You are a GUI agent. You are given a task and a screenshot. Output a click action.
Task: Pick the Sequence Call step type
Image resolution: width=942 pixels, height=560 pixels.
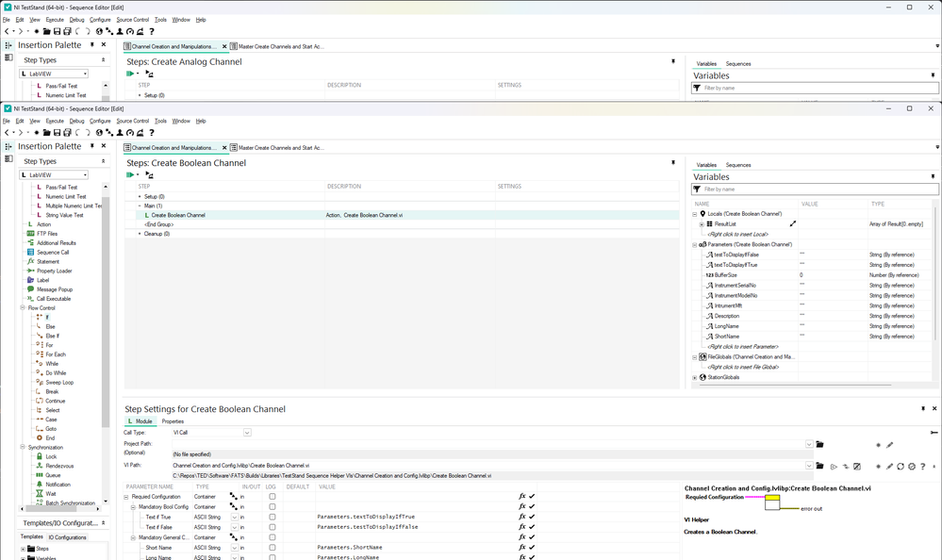pos(52,253)
